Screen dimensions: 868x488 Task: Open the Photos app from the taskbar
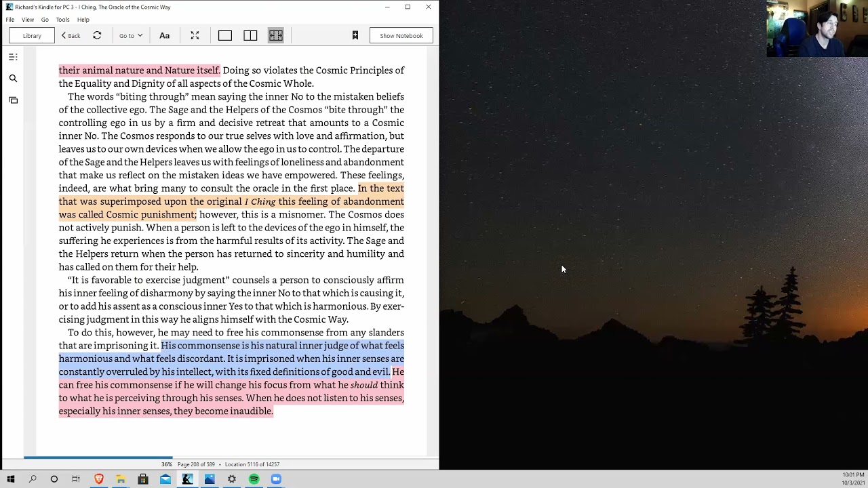(x=210, y=479)
